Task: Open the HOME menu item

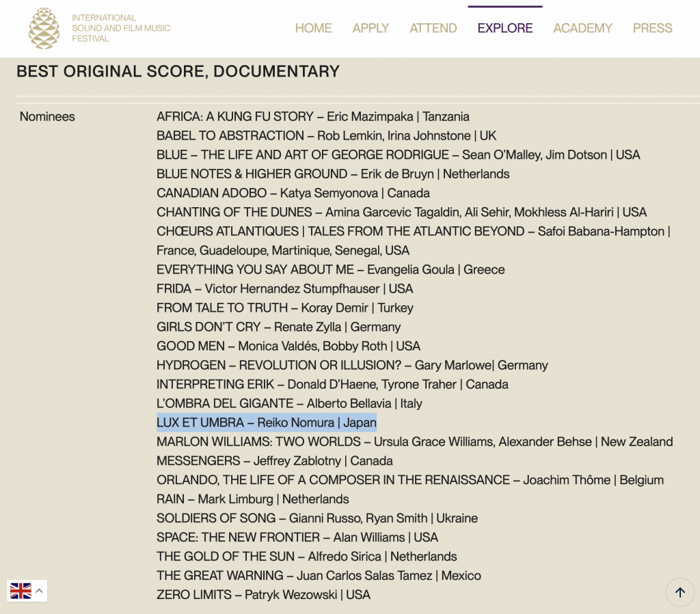Action: pyautogui.click(x=313, y=28)
